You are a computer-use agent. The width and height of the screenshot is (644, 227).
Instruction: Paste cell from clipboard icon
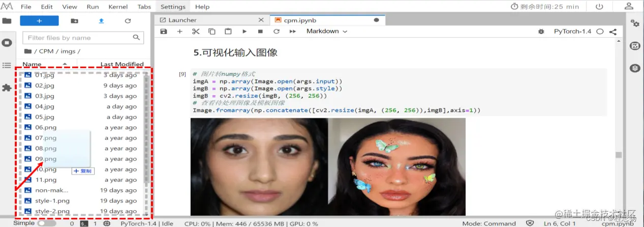coord(228,31)
